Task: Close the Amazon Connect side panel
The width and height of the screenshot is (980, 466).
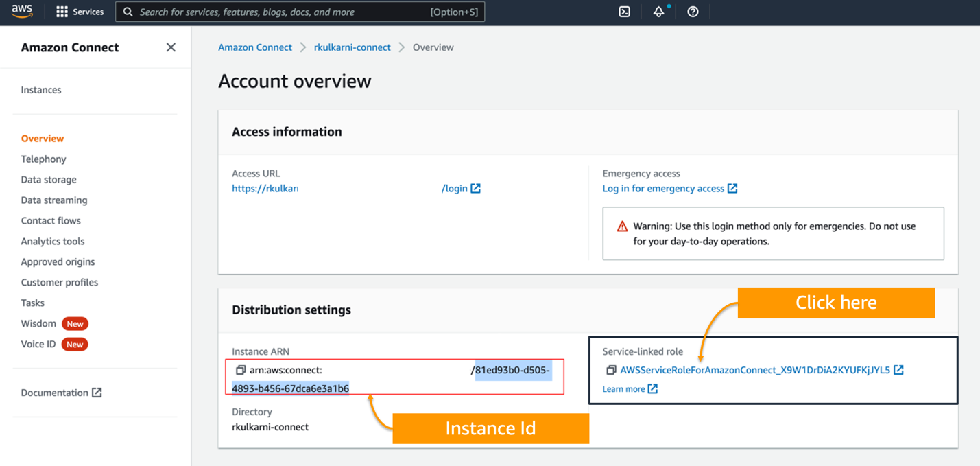Action: tap(171, 47)
